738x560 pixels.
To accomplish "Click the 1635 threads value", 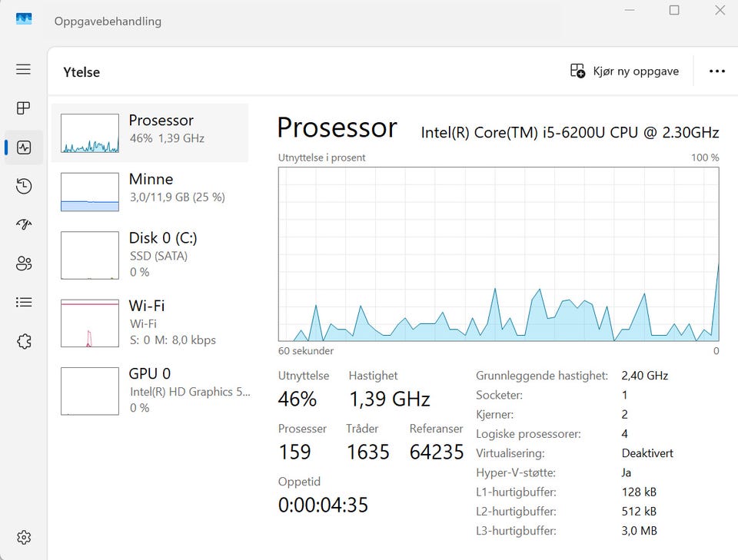I will 368,452.
